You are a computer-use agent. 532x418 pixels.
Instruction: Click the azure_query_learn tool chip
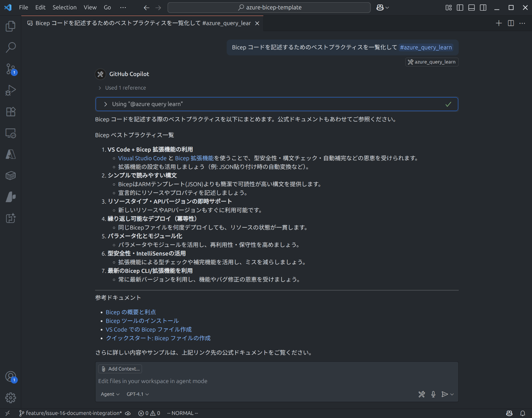click(x=432, y=62)
